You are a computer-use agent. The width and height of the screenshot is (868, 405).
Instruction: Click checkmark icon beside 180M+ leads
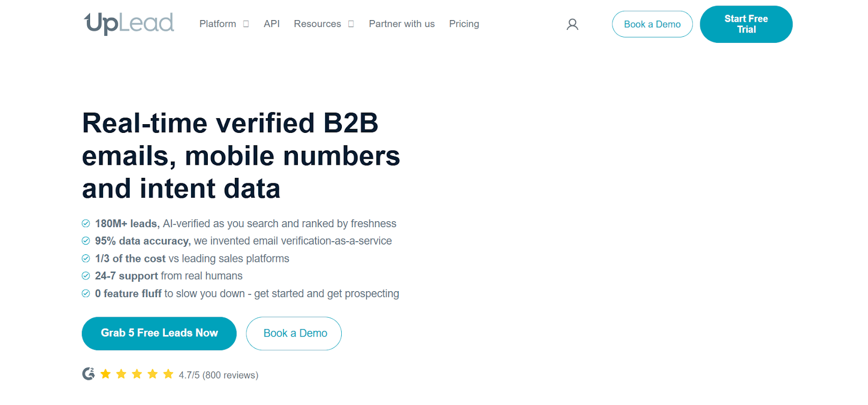coord(86,223)
